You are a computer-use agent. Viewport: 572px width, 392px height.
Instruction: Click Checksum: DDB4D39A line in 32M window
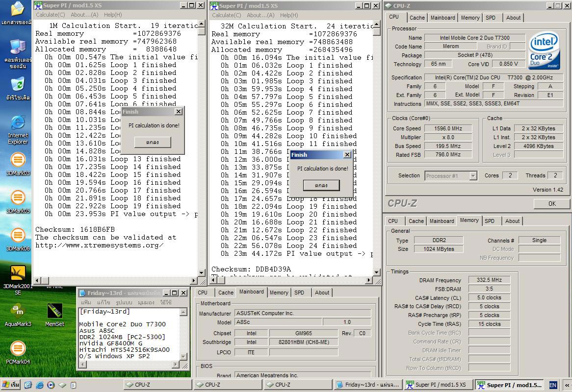tap(251, 269)
